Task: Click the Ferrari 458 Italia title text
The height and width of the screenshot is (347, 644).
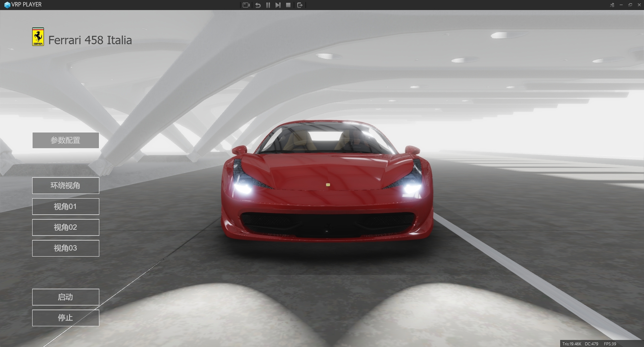Action: pyautogui.click(x=90, y=40)
